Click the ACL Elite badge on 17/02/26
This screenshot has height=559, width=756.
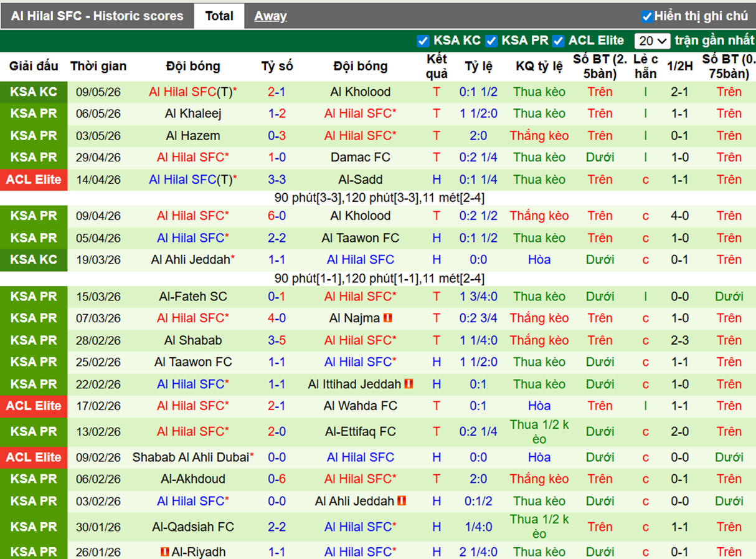click(34, 406)
